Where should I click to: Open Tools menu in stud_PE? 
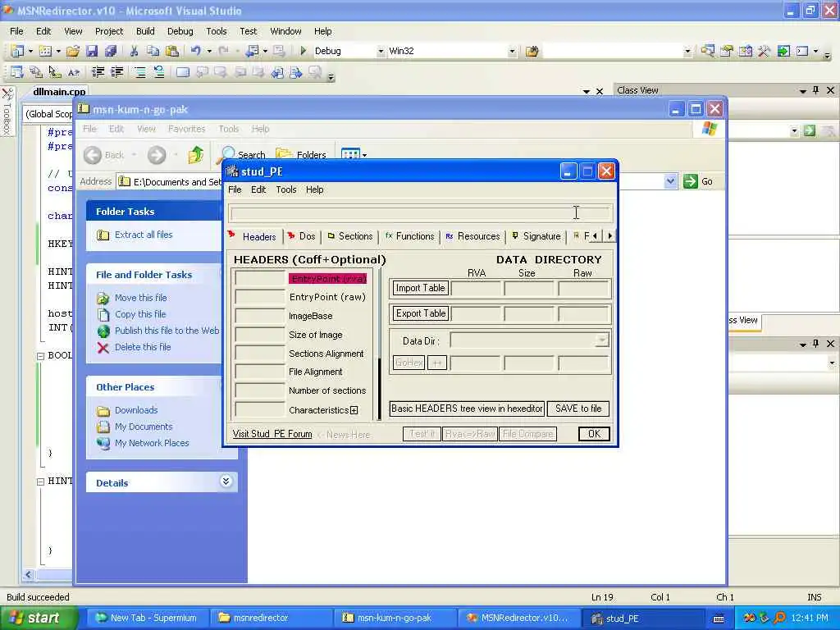[286, 189]
